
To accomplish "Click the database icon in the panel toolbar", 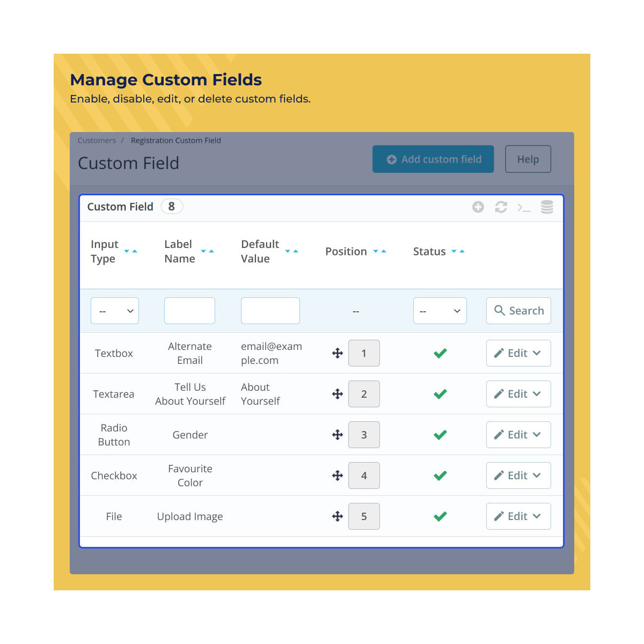I will click(547, 207).
